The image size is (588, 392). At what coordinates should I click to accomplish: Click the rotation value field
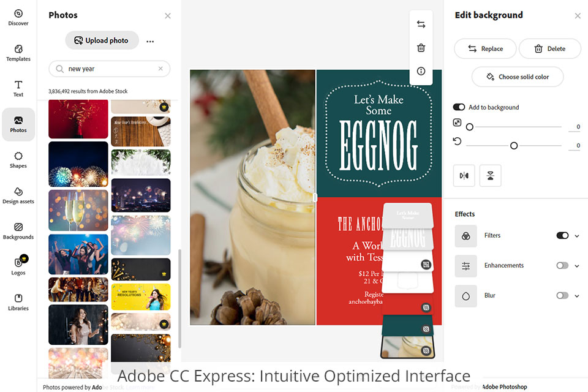click(x=575, y=146)
